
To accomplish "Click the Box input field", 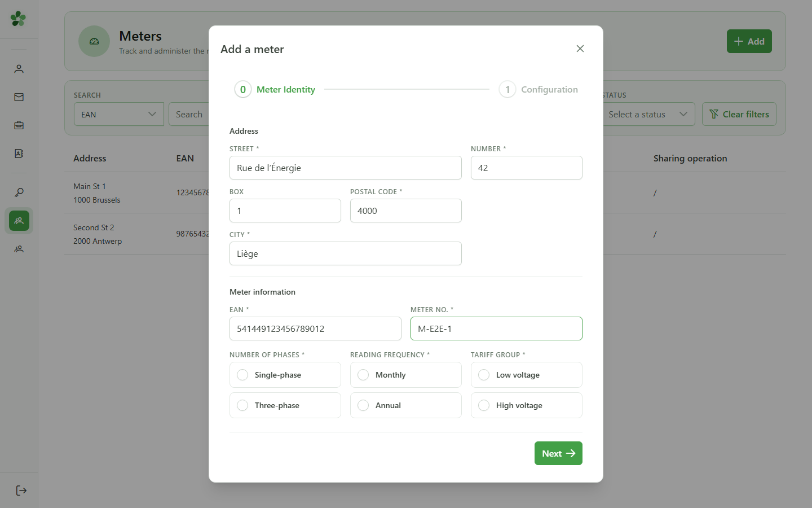I will [285, 211].
